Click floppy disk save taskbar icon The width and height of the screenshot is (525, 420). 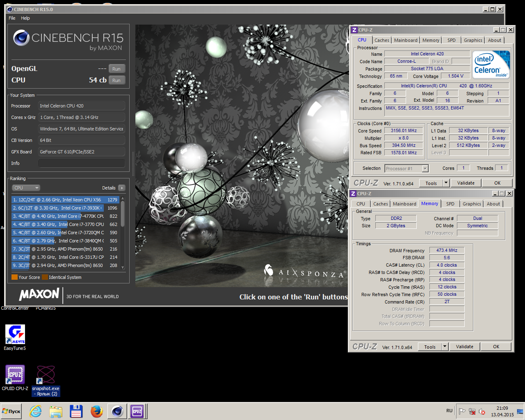[x=76, y=411]
